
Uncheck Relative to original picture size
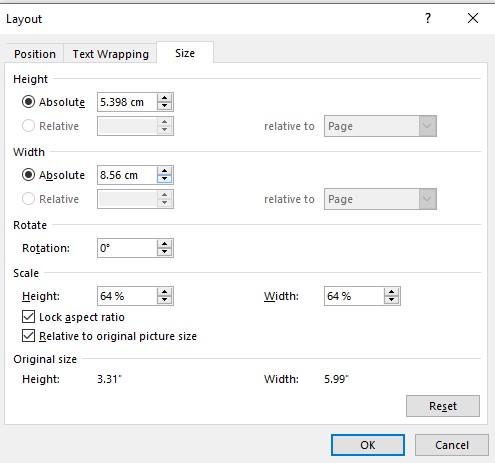coord(28,336)
